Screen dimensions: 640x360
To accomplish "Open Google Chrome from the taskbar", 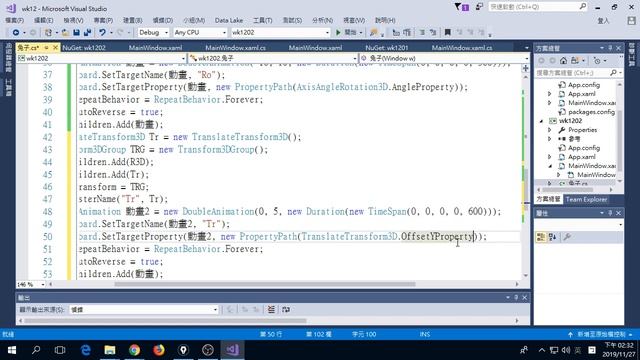I will (134, 350).
